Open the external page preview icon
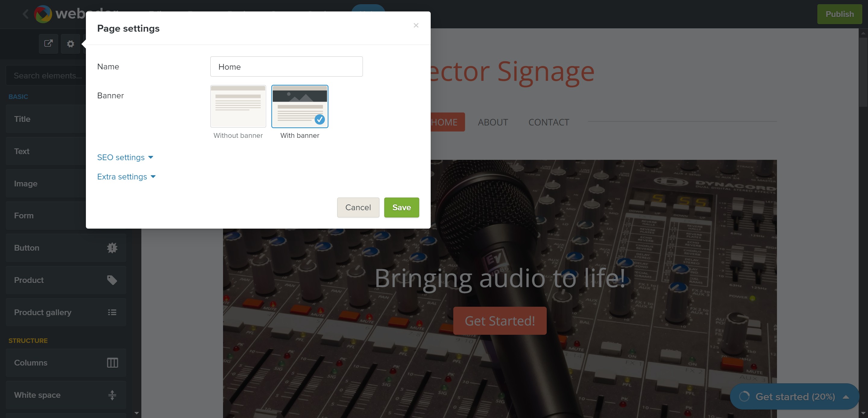Screen dimensions: 868x418 coord(49,43)
